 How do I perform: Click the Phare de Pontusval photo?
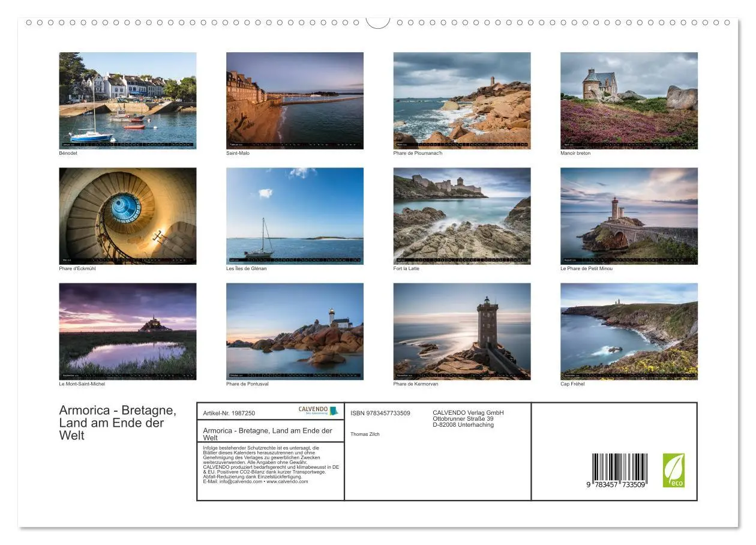click(x=295, y=331)
